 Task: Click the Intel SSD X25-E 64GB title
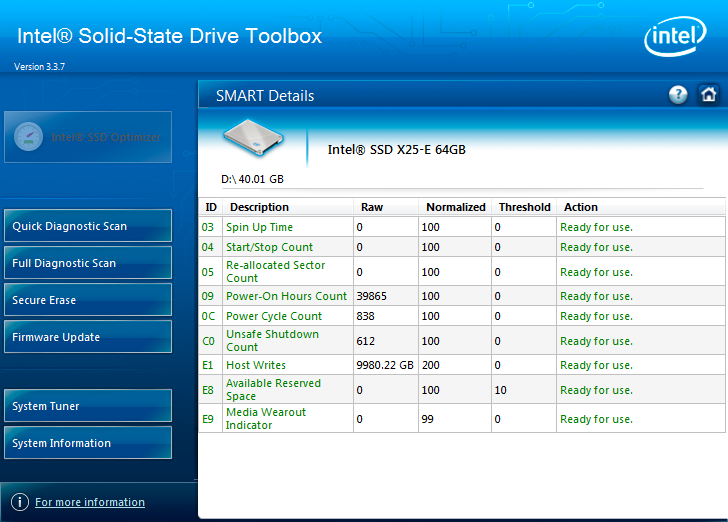[396, 150]
